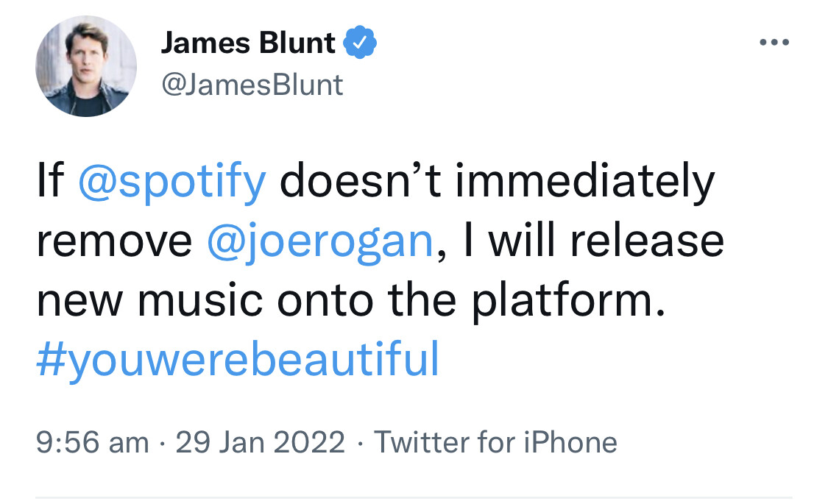This screenshot has height=504, width=828.
Task: Click the 29 Jan 2022 date
Action: pos(261,442)
